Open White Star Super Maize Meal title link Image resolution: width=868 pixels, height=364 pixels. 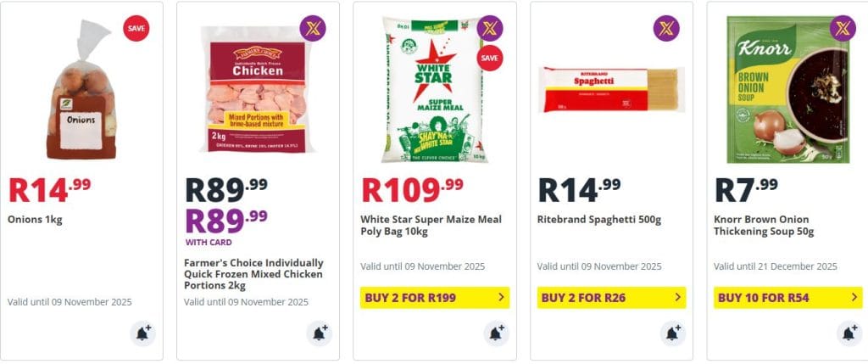click(x=431, y=226)
